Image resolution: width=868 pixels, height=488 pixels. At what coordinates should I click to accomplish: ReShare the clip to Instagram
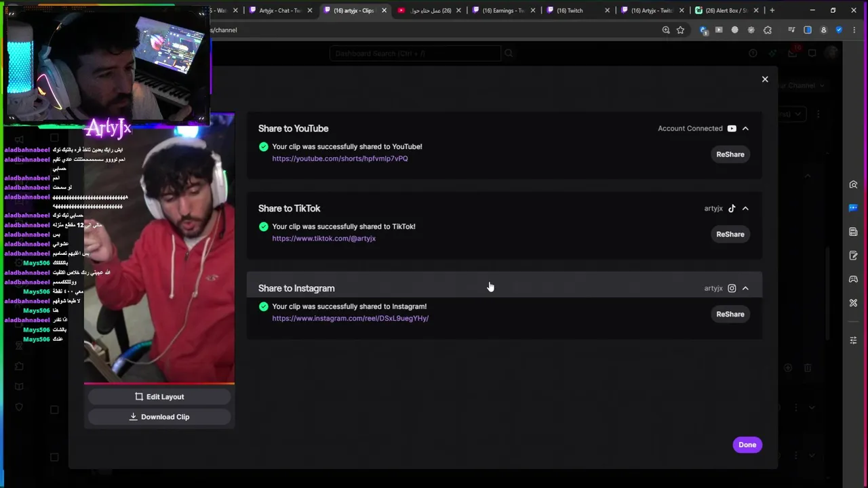(730, 314)
